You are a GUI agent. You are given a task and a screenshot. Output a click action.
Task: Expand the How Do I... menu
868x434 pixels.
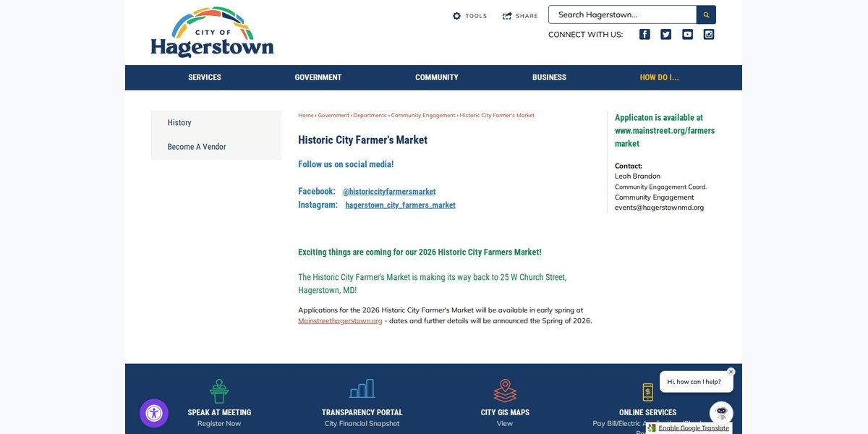[x=659, y=77]
